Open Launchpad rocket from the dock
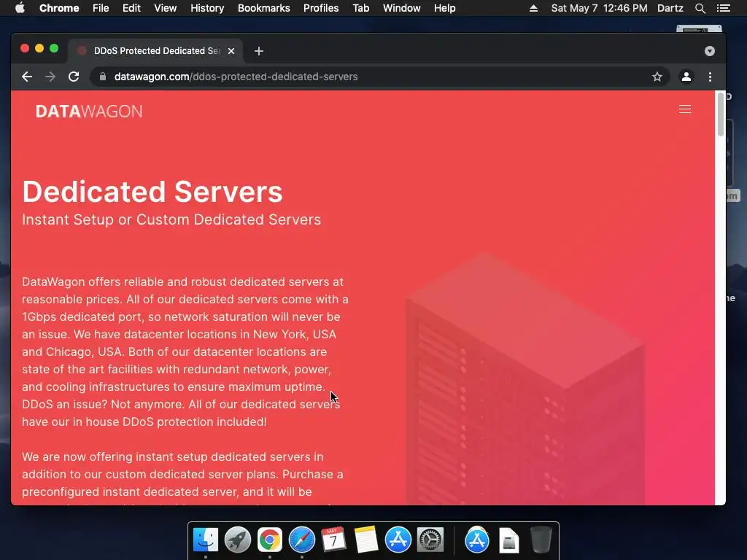The width and height of the screenshot is (747, 560). coord(237,540)
